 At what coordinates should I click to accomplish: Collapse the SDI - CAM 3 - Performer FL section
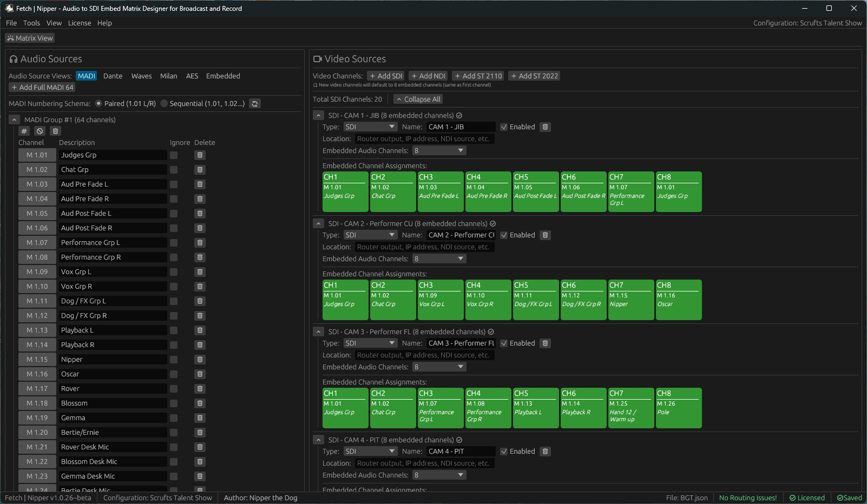coord(318,331)
